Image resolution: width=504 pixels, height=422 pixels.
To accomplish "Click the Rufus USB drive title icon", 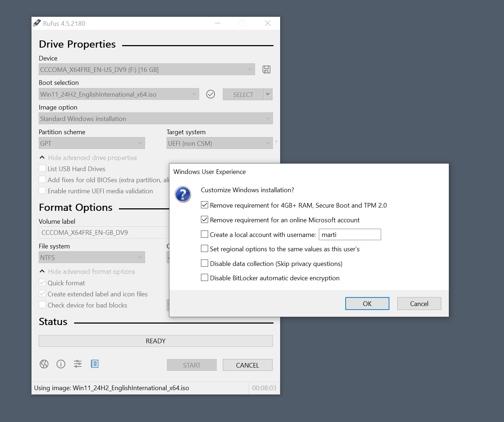I will (37, 23).
